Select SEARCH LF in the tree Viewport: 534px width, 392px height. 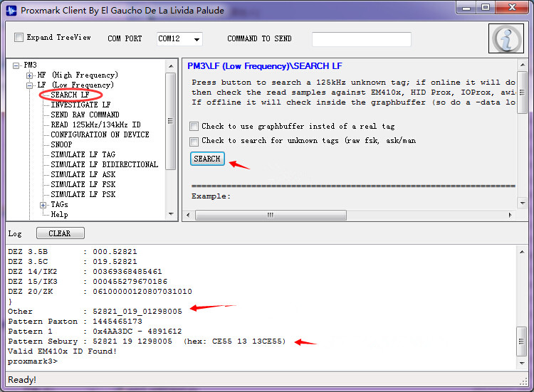coord(70,95)
